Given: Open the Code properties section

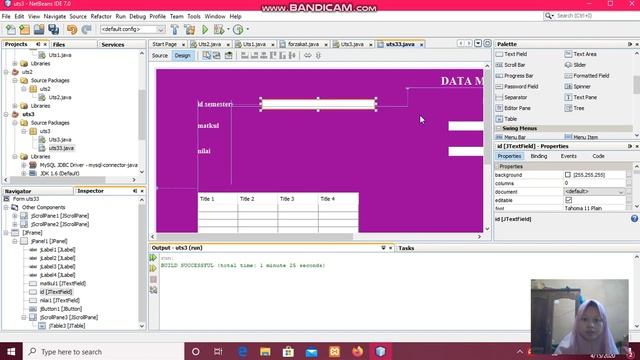Looking at the screenshot, I should [598, 156].
